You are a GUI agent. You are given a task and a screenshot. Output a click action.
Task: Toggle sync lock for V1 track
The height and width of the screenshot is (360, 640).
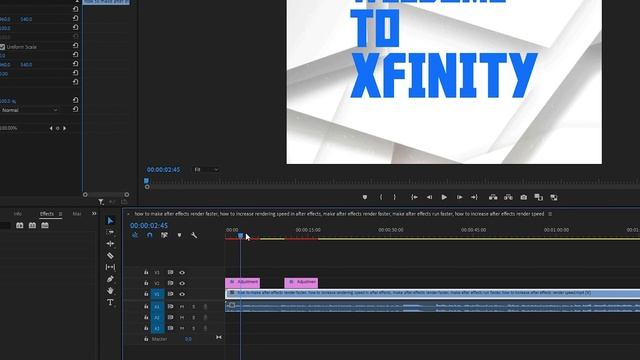coord(170,294)
